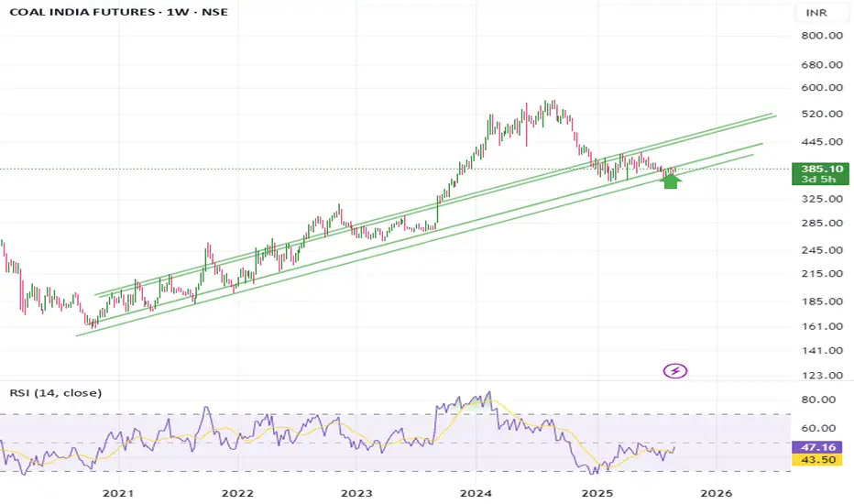Click the 60.00 RSI scale label
The width and height of the screenshot is (854, 504).
click(x=818, y=428)
